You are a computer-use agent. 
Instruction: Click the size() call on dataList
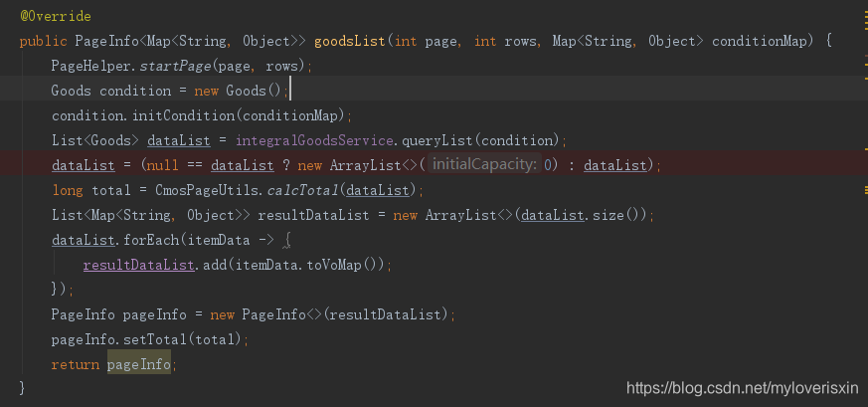[615, 215]
